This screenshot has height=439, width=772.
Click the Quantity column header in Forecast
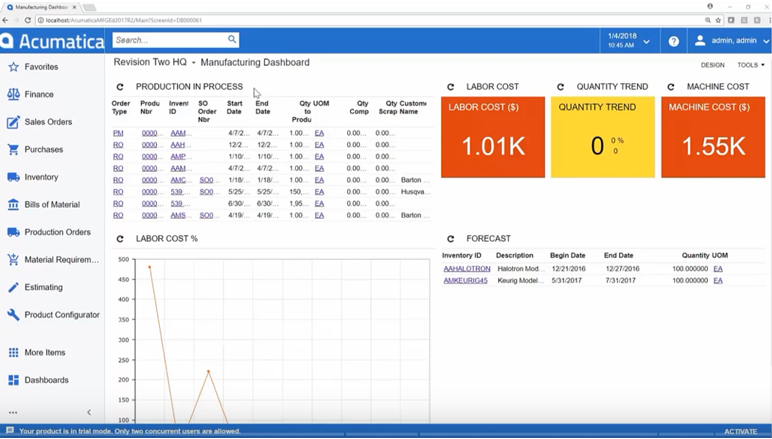pos(695,255)
